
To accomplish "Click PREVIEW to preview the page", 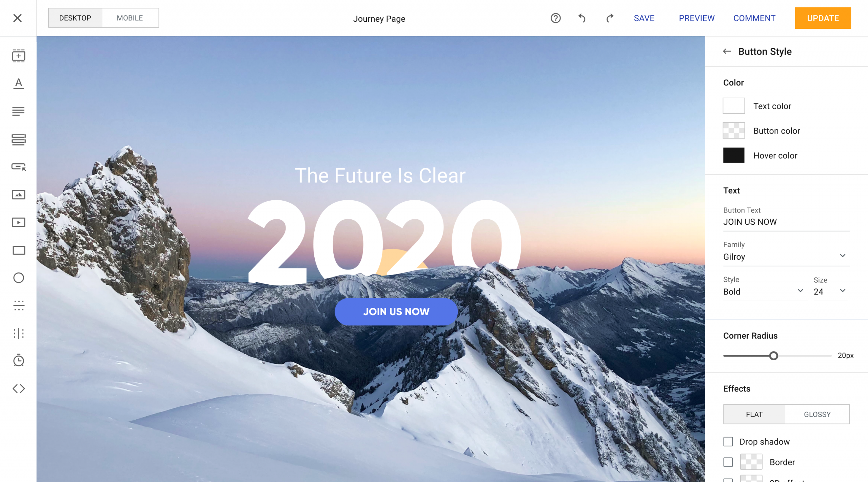I will [x=697, y=18].
